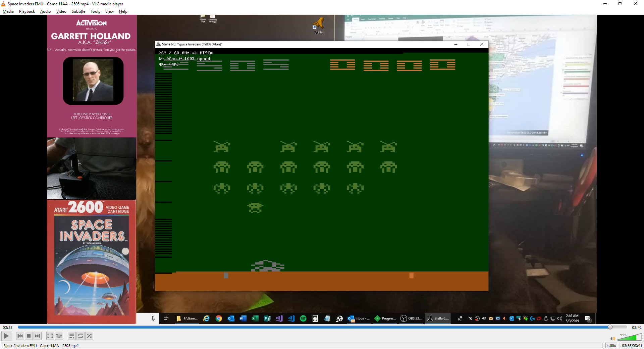Click the total duration label 03:41

pos(637,328)
